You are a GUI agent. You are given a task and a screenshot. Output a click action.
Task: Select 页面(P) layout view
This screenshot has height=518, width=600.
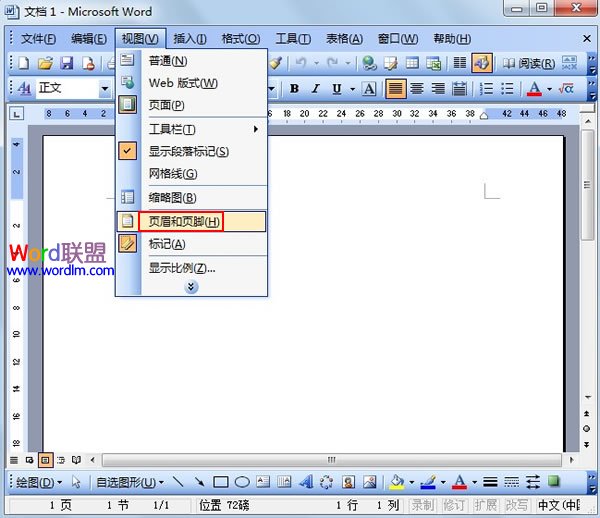[191, 105]
